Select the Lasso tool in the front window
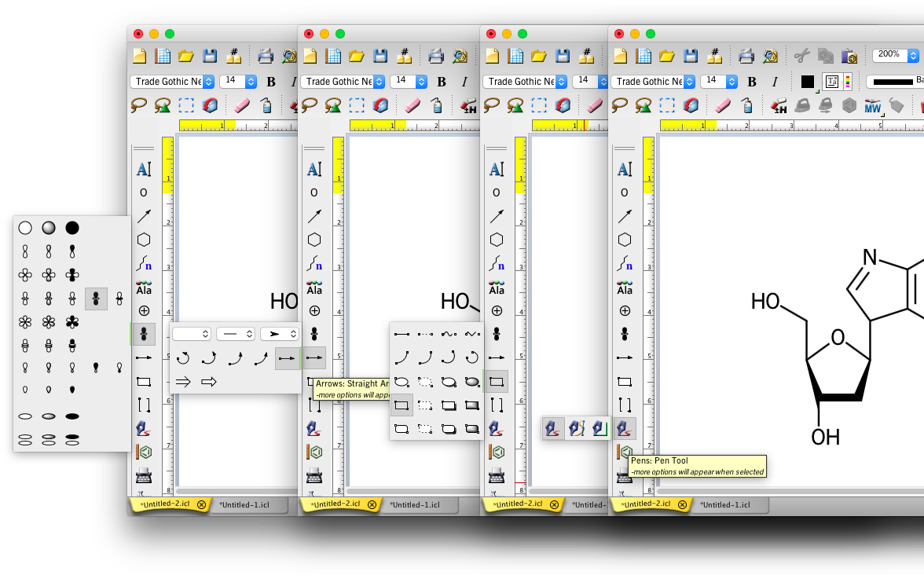The image size is (924, 579). pyautogui.click(x=619, y=105)
